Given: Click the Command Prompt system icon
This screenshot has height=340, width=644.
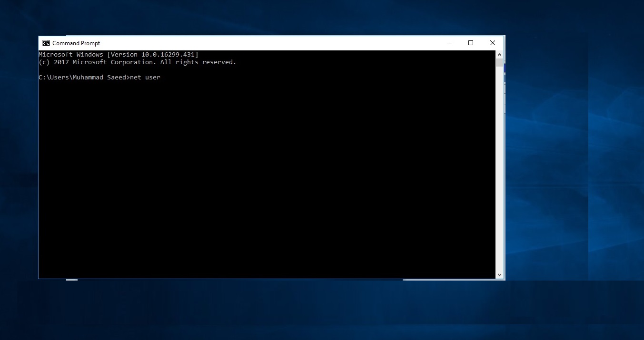Looking at the screenshot, I should click(x=46, y=43).
